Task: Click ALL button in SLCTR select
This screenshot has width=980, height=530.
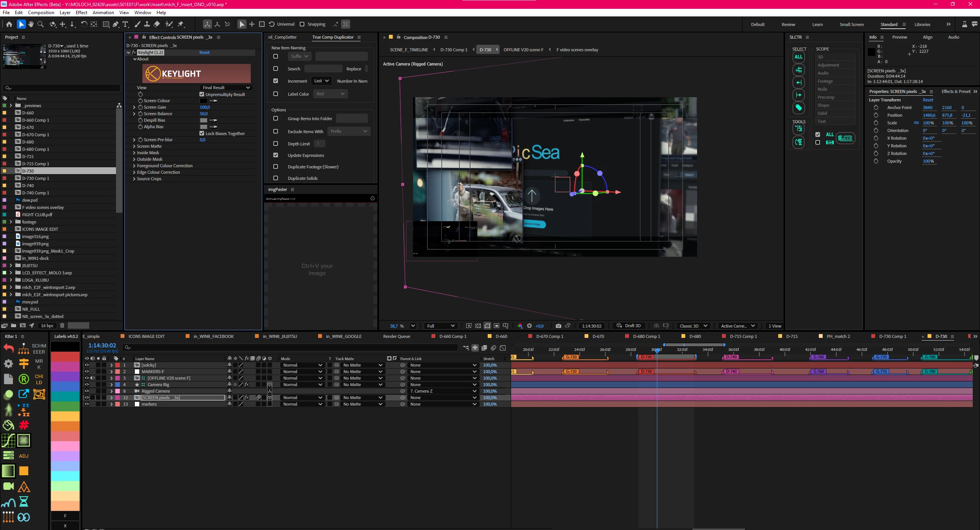Action: click(799, 57)
